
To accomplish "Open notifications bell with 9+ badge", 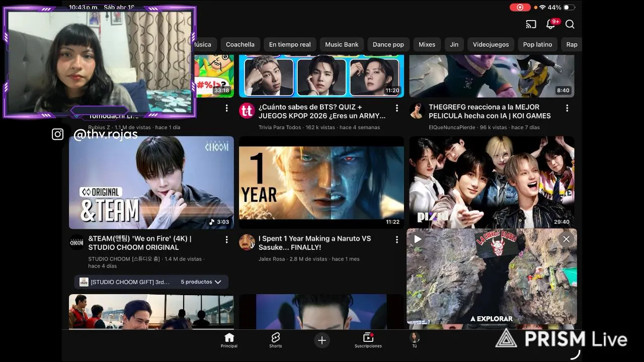I will point(551,24).
